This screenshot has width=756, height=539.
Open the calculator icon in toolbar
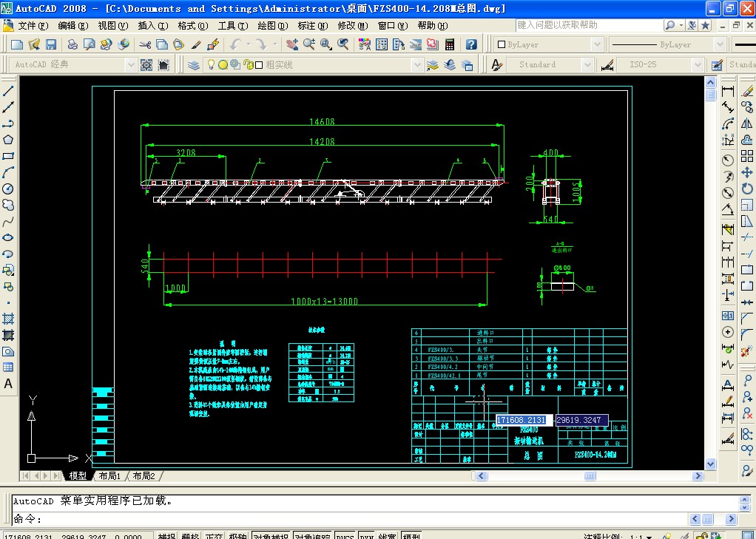449,44
